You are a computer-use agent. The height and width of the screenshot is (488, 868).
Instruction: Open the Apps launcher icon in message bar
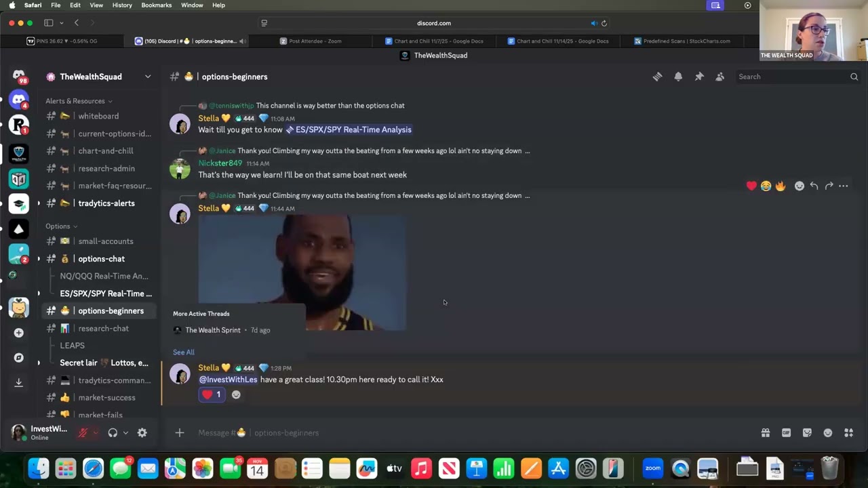click(848, 432)
